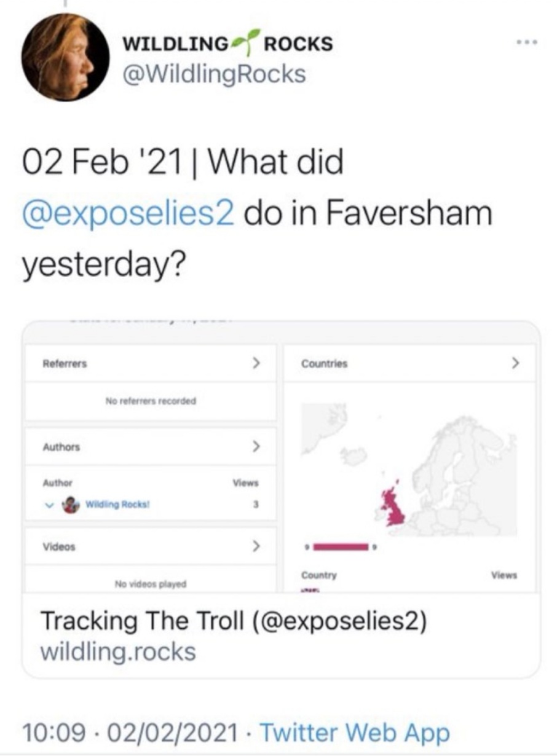Click the pink views bar under the map
557x756 pixels.
(x=339, y=546)
